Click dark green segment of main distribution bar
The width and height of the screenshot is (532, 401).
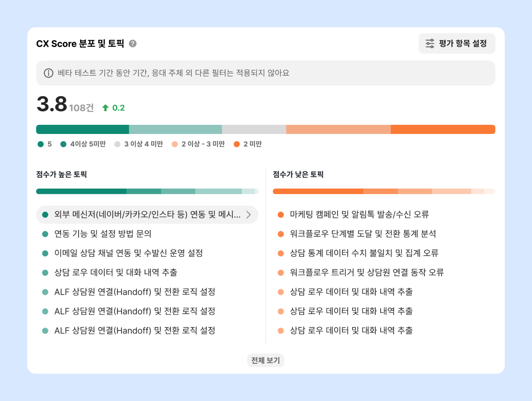[x=83, y=130]
